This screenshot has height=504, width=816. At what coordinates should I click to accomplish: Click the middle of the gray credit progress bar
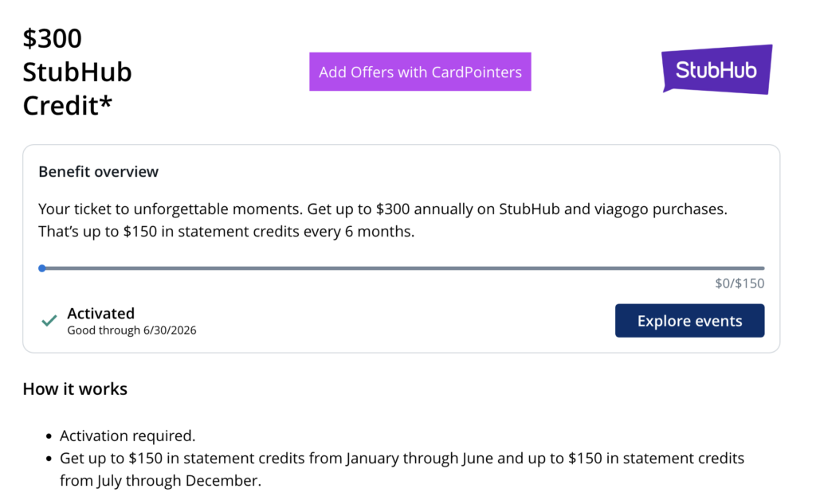pos(403,268)
